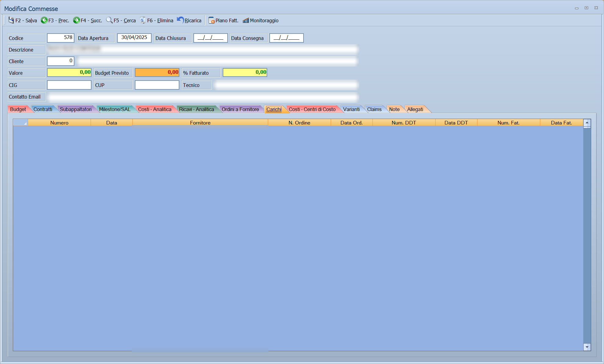Click the Fornitore column header
604x364 pixels.
(x=200, y=123)
